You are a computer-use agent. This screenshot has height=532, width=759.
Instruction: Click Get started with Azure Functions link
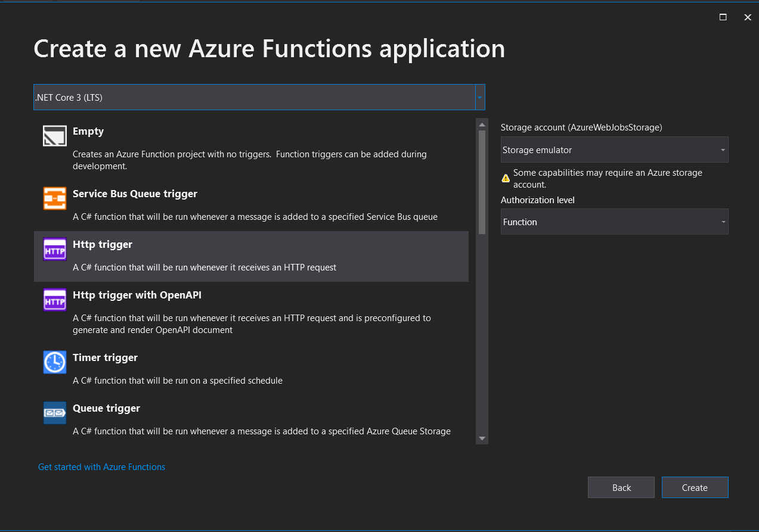click(101, 467)
